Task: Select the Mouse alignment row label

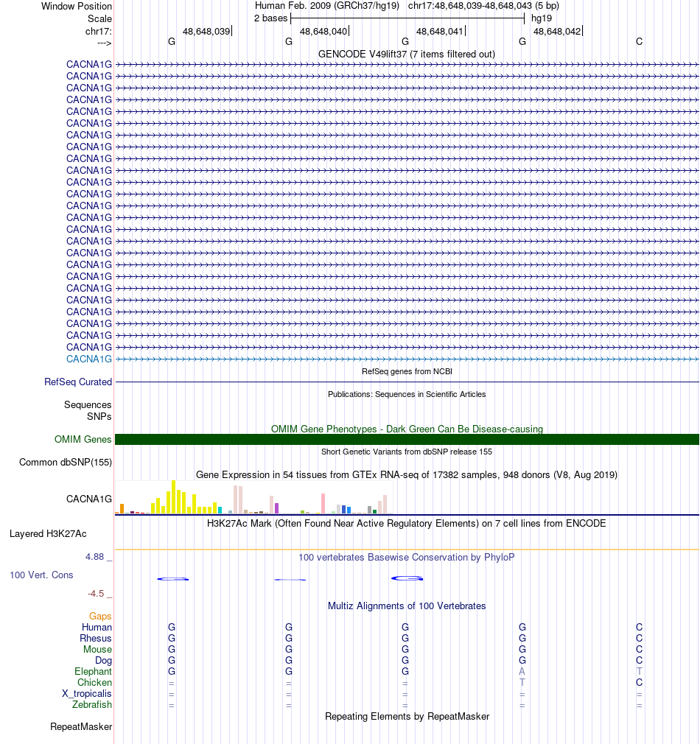Action: point(98,650)
